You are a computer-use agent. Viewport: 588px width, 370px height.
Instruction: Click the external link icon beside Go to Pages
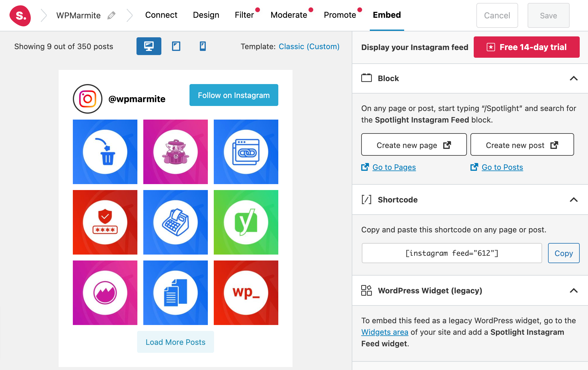[x=365, y=167]
